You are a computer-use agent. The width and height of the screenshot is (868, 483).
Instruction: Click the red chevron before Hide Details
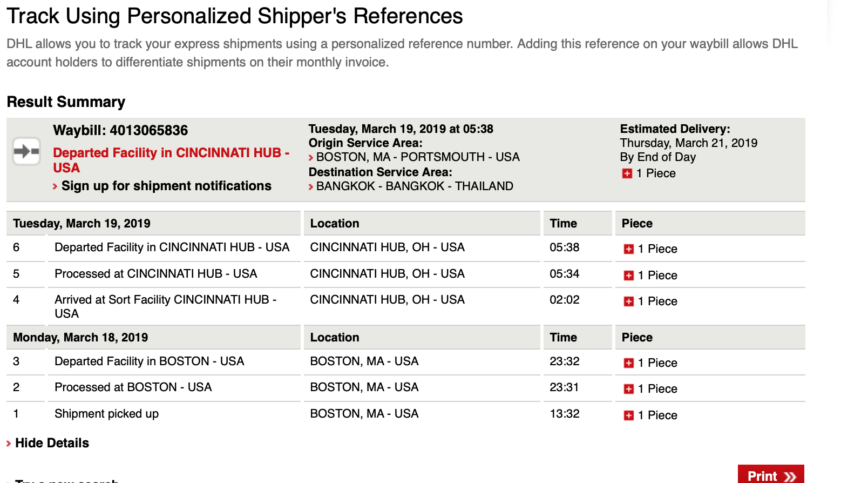click(x=9, y=444)
